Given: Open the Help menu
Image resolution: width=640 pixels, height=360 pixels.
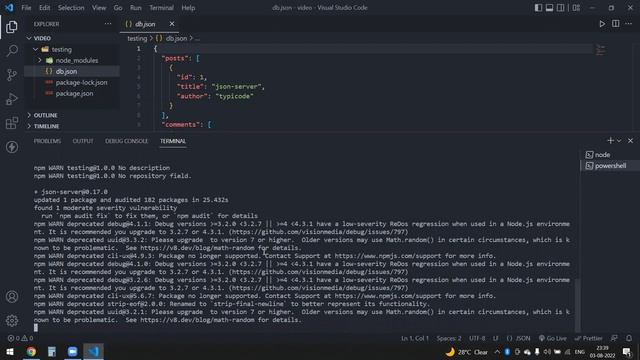Looking at the screenshot, I should [188, 8].
